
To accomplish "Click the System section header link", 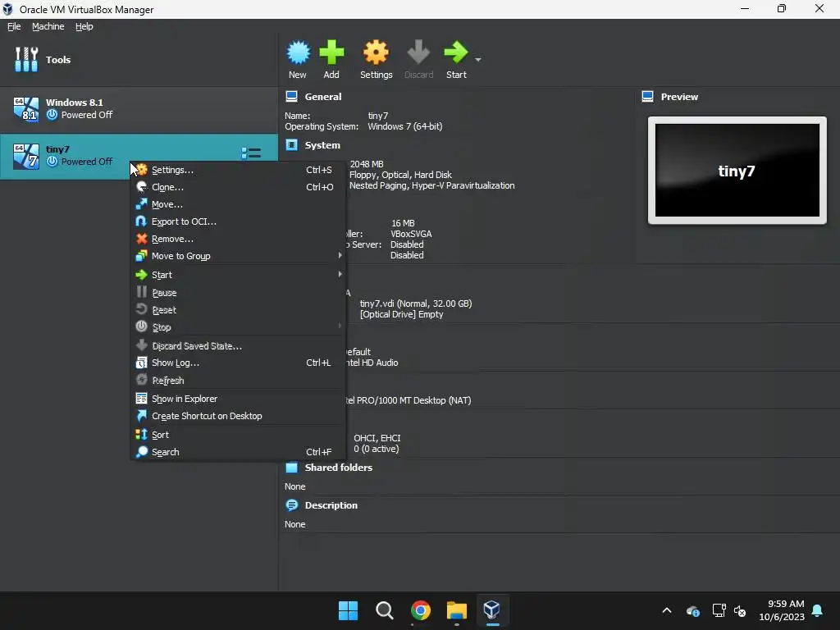I will coord(322,145).
